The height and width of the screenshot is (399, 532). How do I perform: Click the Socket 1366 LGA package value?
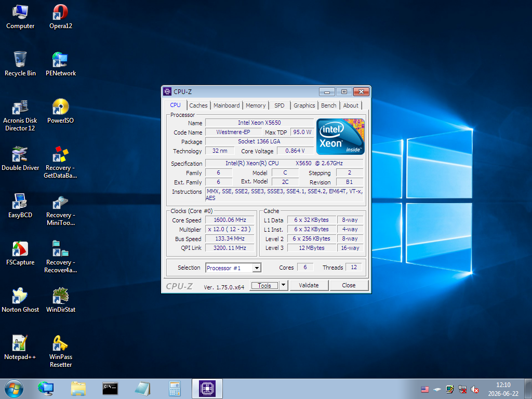coord(260,141)
